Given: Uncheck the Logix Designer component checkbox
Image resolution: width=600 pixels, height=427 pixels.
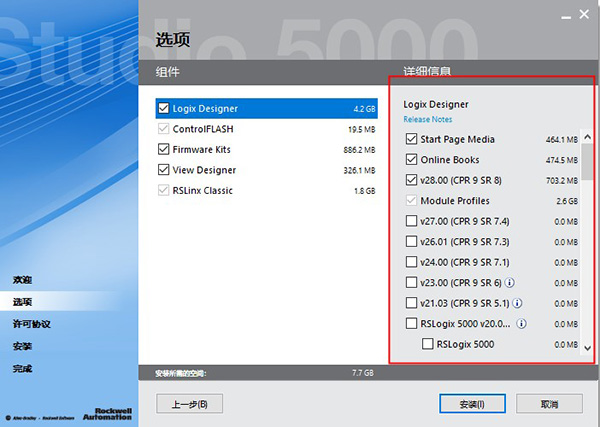Looking at the screenshot, I should (x=163, y=108).
